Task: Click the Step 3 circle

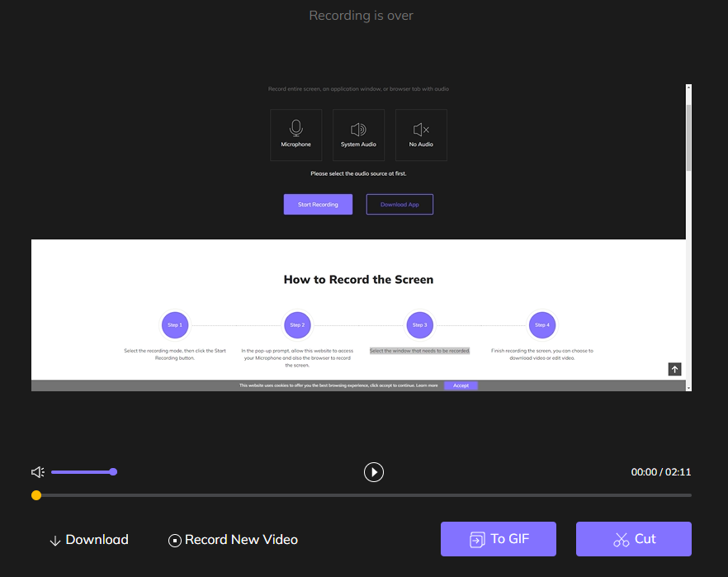Action: [419, 325]
